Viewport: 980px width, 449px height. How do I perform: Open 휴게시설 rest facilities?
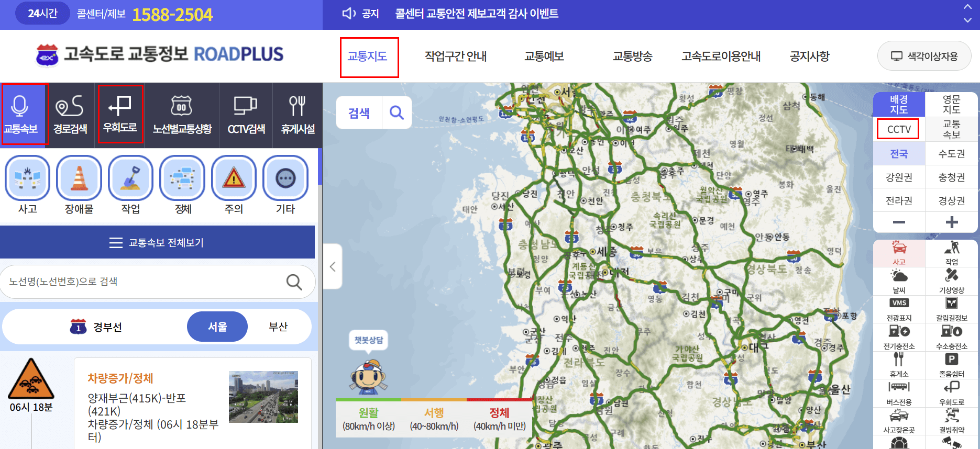pos(298,115)
